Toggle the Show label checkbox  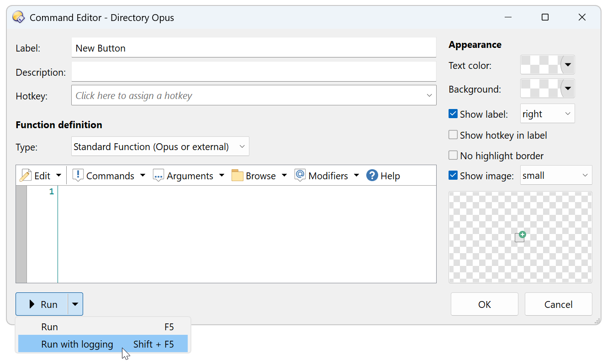pyautogui.click(x=453, y=114)
